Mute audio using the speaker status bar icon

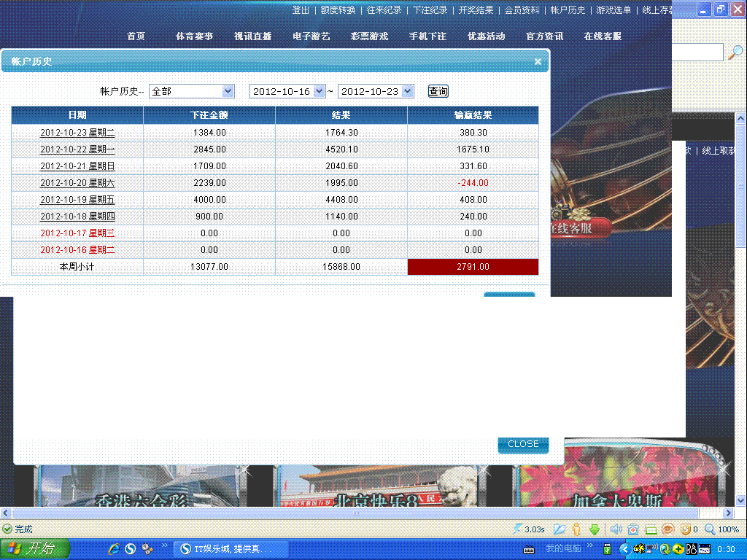pyautogui.click(x=615, y=529)
